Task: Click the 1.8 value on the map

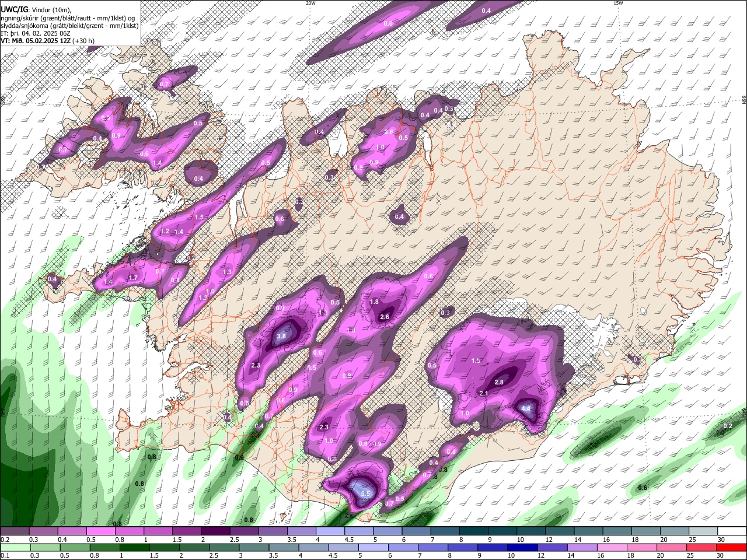Action: (375, 302)
